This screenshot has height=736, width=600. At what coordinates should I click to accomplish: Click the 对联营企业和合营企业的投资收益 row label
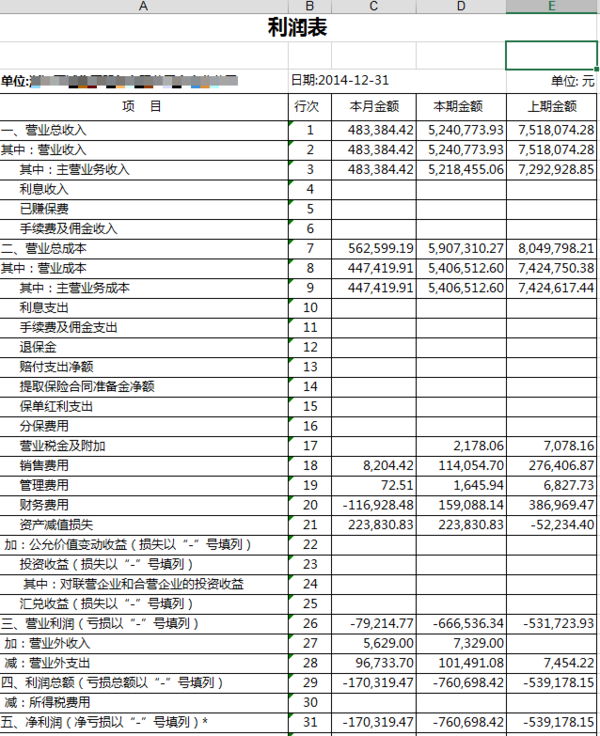pyautogui.click(x=133, y=584)
